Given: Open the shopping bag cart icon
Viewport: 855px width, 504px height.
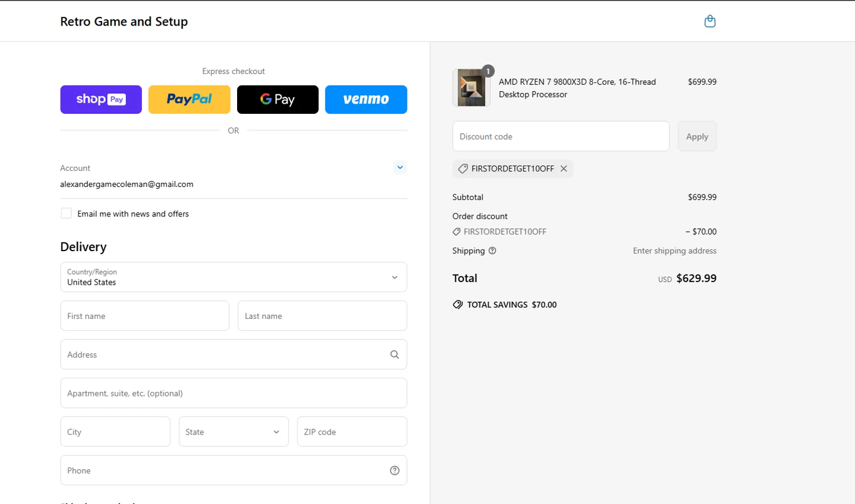Looking at the screenshot, I should (710, 21).
